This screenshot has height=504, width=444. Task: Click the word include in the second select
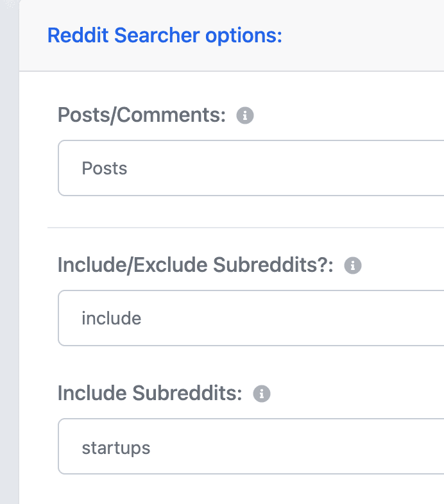coord(112,318)
